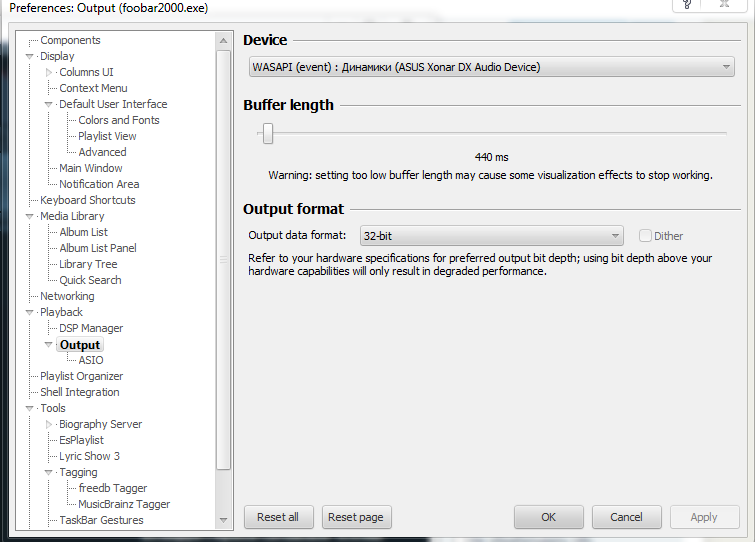Collapse the Display tree node
The width and height of the screenshot is (755, 542).
(29, 56)
